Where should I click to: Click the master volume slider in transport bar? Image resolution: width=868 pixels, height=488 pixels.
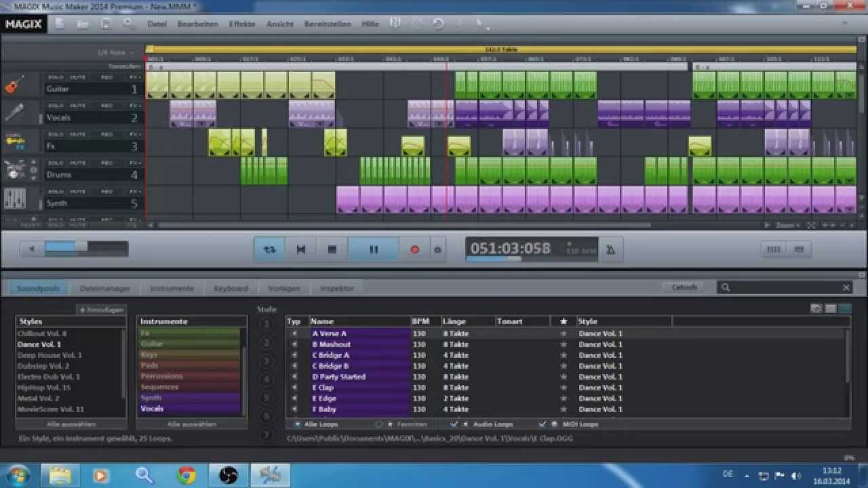click(x=86, y=249)
